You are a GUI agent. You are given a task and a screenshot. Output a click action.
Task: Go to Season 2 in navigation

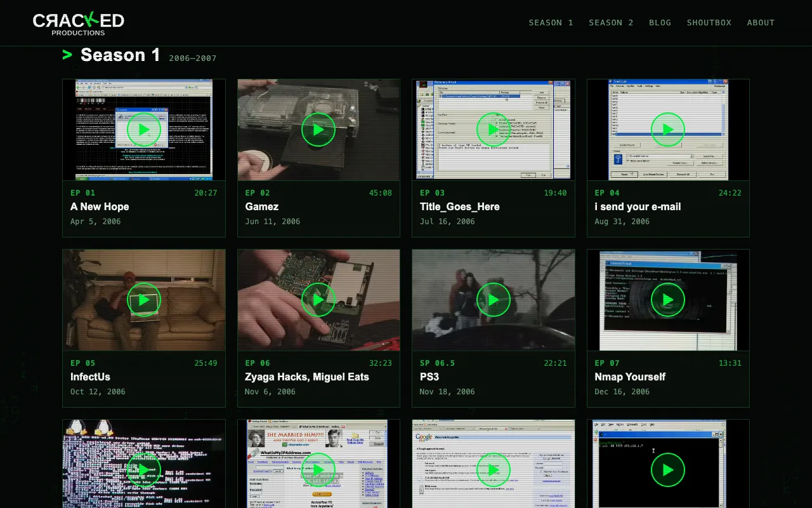point(611,22)
